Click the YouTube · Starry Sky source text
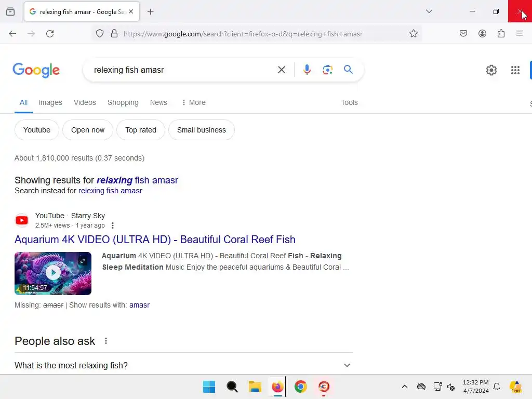Screen dimensions: 532x399 coord(70,216)
